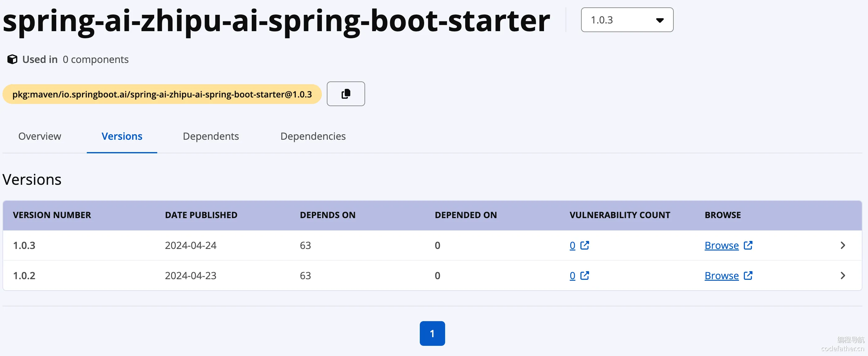The height and width of the screenshot is (356, 868).
Task: Go to the Dependencies tab
Action: coord(313,136)
